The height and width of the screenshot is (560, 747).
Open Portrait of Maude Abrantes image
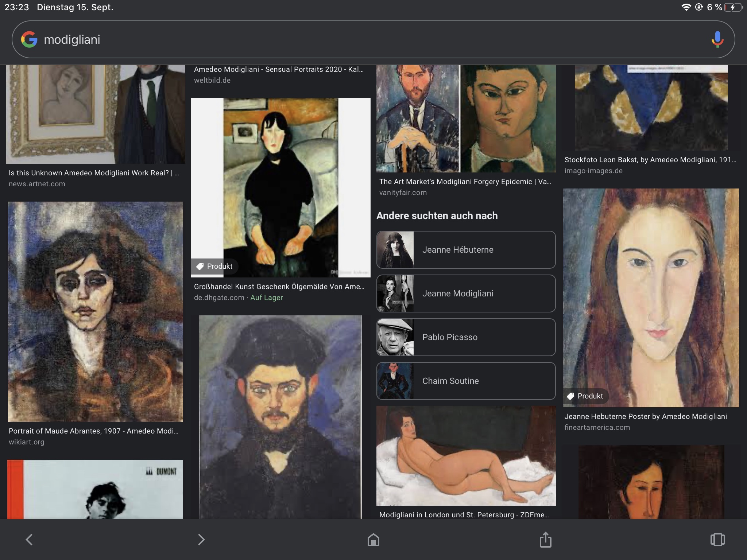pos(96,312)
